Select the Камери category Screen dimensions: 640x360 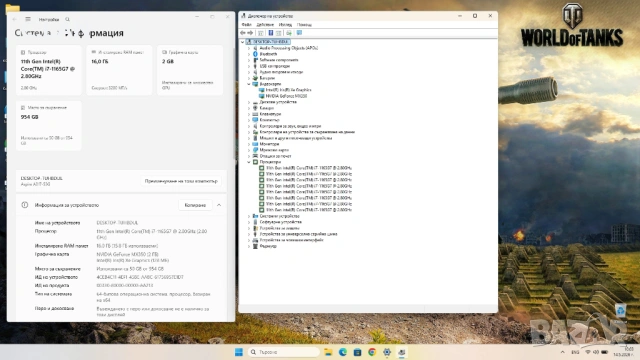click(x=267, y=108)
